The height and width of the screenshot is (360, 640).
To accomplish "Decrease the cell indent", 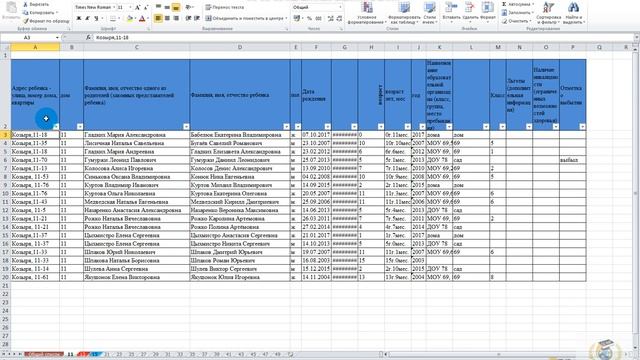I will point(188,18).
